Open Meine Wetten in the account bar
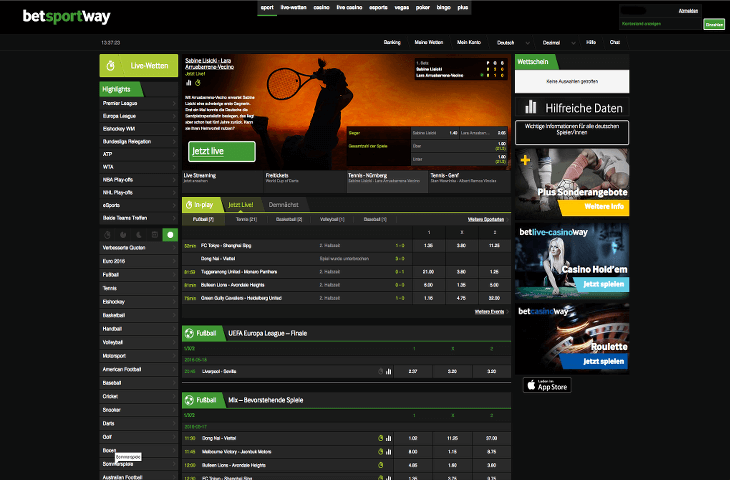The image size is (730, 480). coord(429,42)
